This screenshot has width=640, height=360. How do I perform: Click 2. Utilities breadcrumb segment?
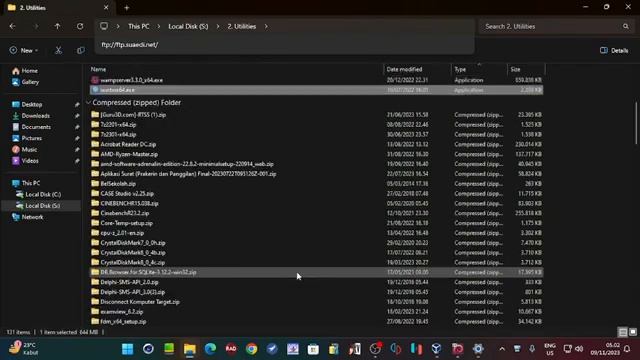(242, 26)
